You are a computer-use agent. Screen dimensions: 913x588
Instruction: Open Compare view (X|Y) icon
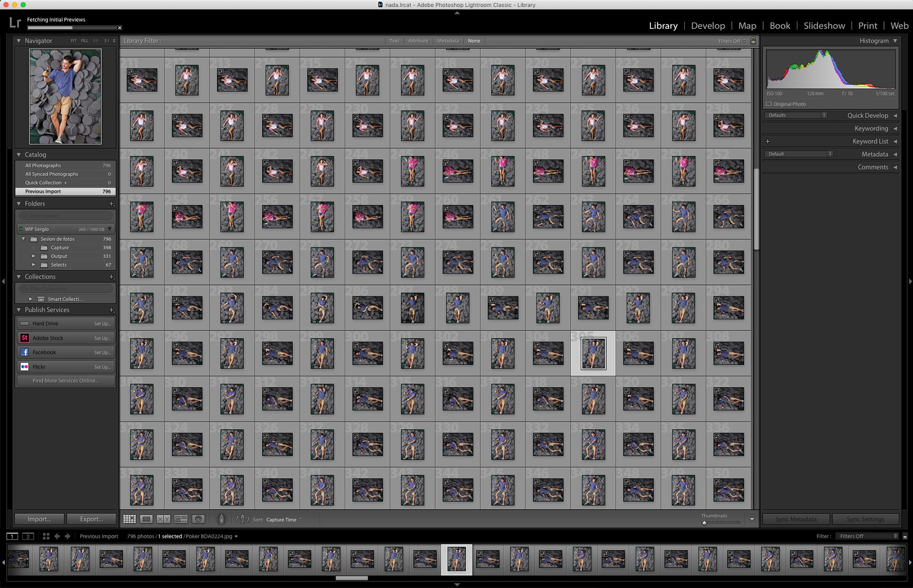[164, 519]
